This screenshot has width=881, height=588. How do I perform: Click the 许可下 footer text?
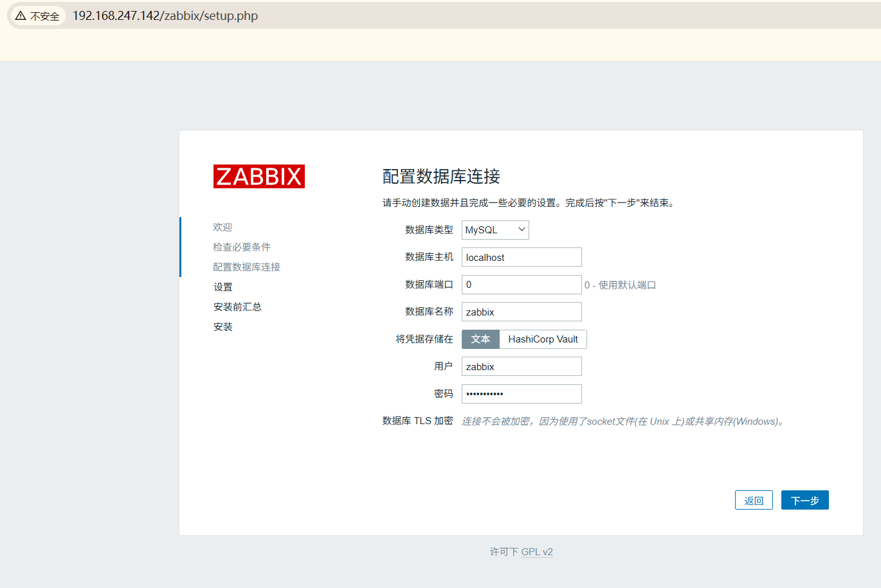(x=504, y=552)
